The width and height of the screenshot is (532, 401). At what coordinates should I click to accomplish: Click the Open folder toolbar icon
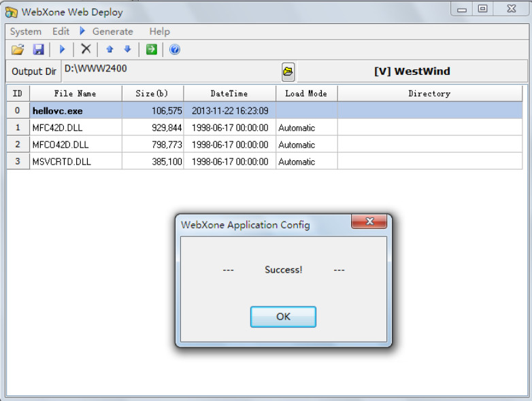pos(18,50)
